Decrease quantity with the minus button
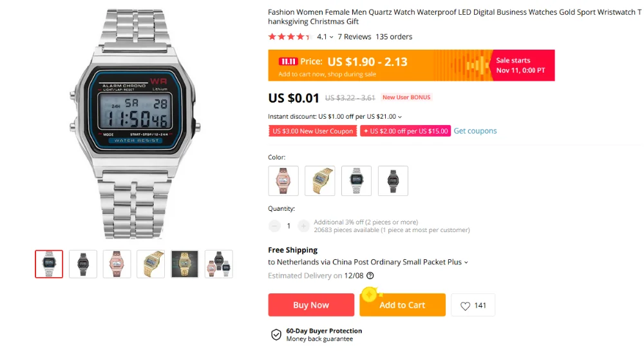The width and height of the screenshot is (644, 354). pyautogui.click(x=274, y=226)
